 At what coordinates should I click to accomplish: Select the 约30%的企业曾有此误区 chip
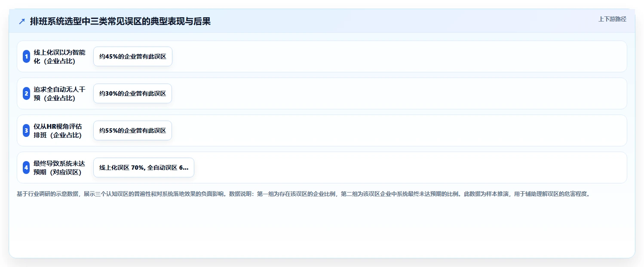[x=133, y=93]
